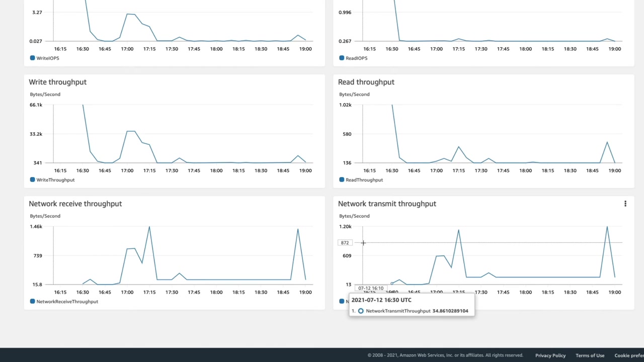The width and height of the screenshot is (644, 362).
Task: Select the NetworkReceiveThroughput legend label
Action: click(67, 302)
